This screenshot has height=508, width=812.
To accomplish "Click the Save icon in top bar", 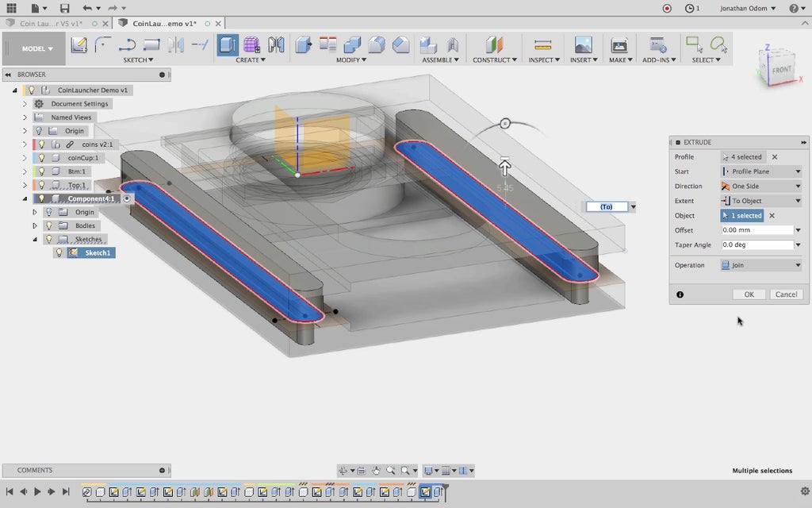I will click(x=65, y=8).
